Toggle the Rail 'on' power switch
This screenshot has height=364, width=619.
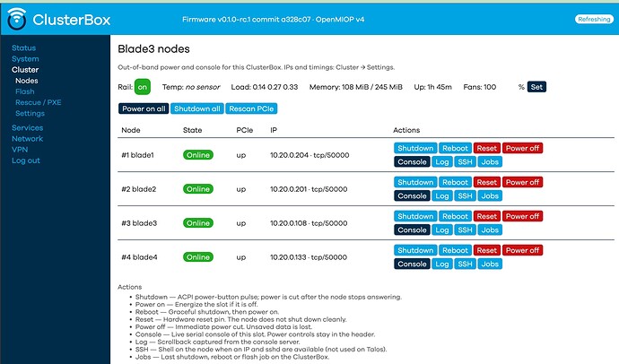(x=143, y=87)
